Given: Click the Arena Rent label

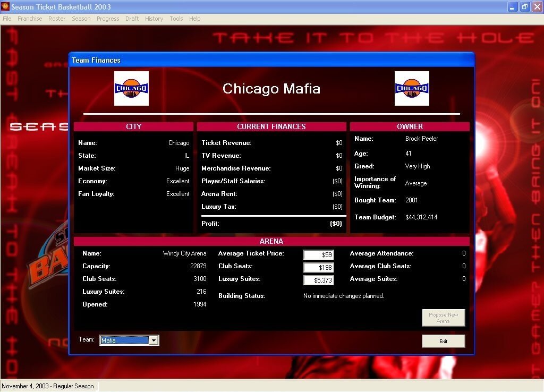Looking at the screenshot, I should point(219,194).
